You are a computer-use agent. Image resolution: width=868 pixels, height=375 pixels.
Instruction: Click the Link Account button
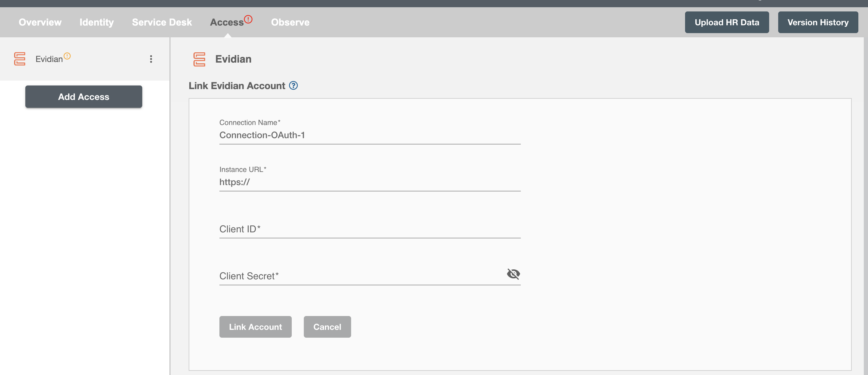coord(255,326)
